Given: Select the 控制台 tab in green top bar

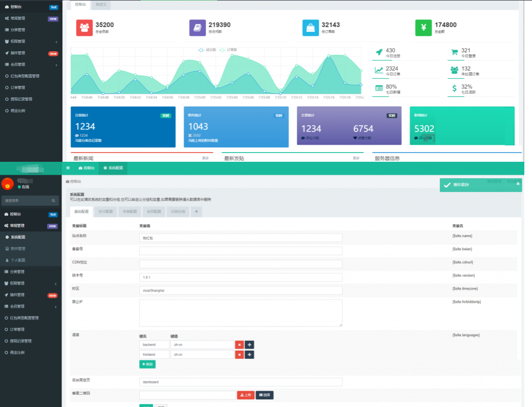Looking at the screenshot, I should (x=86, y=168).
